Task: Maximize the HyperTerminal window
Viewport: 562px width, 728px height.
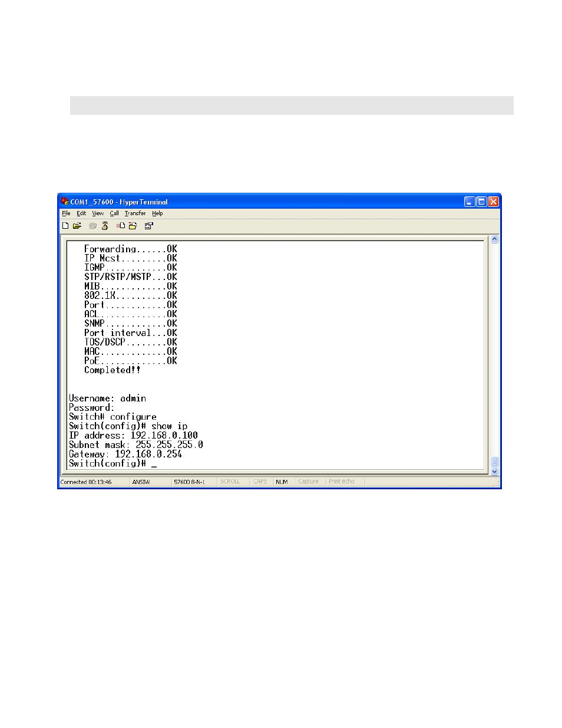Action: pyautogui.click(x=481, y=202)
